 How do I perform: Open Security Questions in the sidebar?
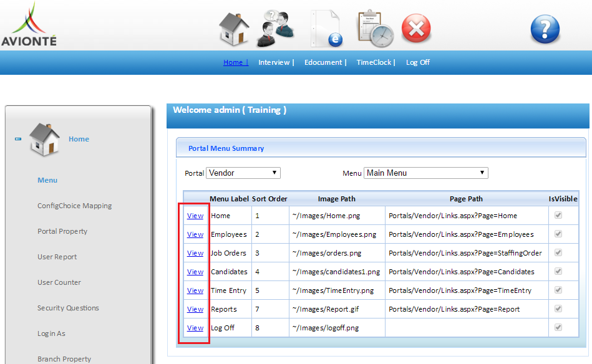68,308
